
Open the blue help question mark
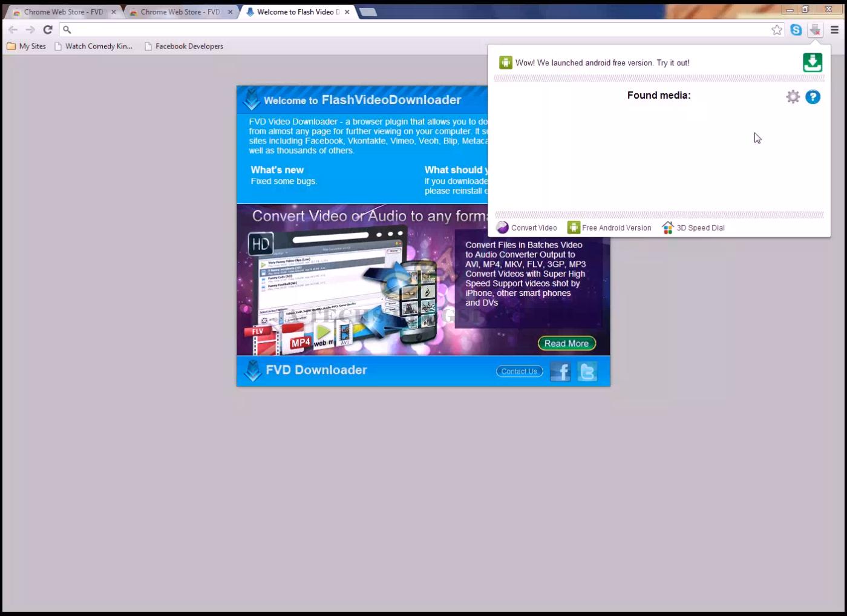pos(813,97)
